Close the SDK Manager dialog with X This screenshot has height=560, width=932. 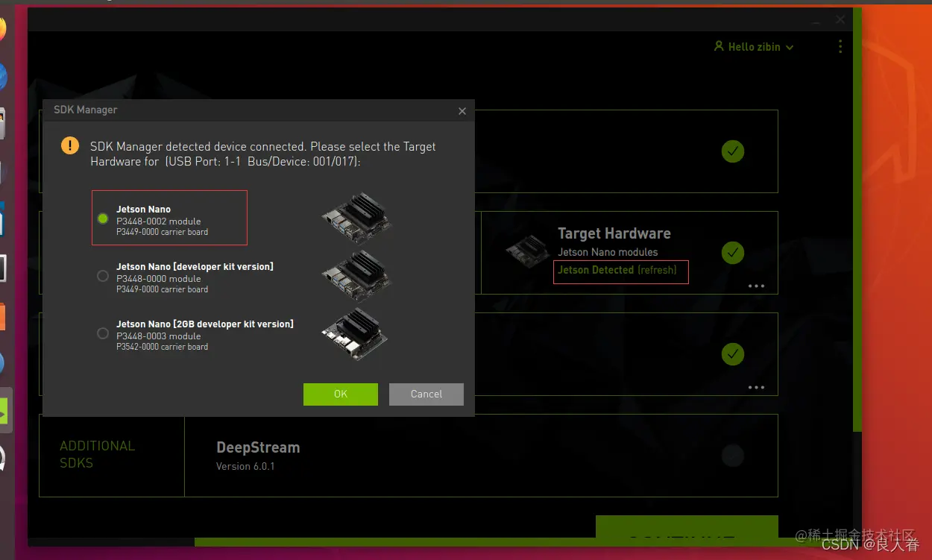point(462,111)
